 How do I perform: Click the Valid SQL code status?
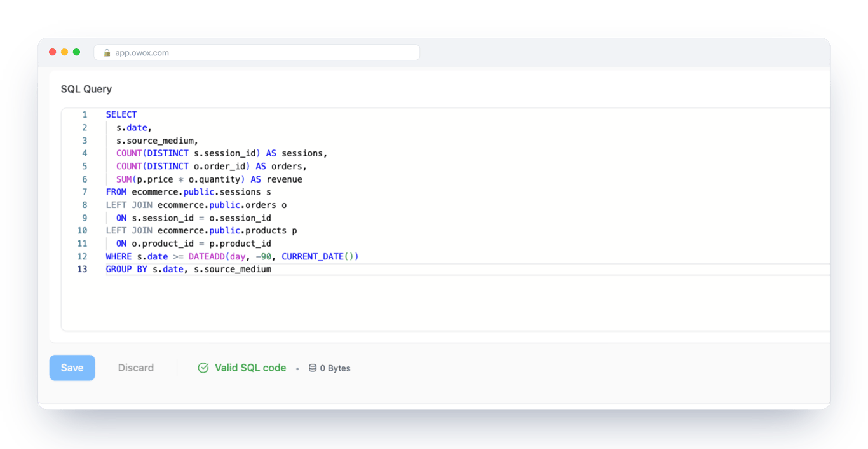point(250,368)
